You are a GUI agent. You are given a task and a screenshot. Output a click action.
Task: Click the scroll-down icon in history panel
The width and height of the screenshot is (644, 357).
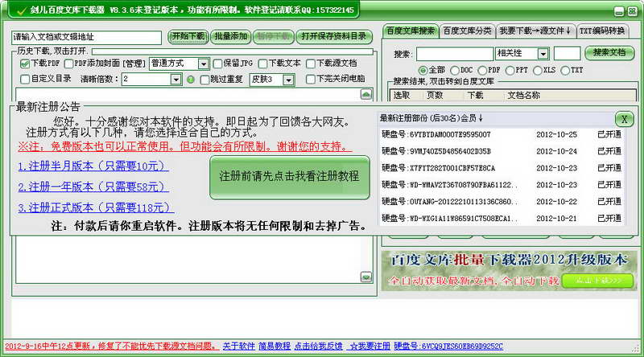[x=366, y=277]
